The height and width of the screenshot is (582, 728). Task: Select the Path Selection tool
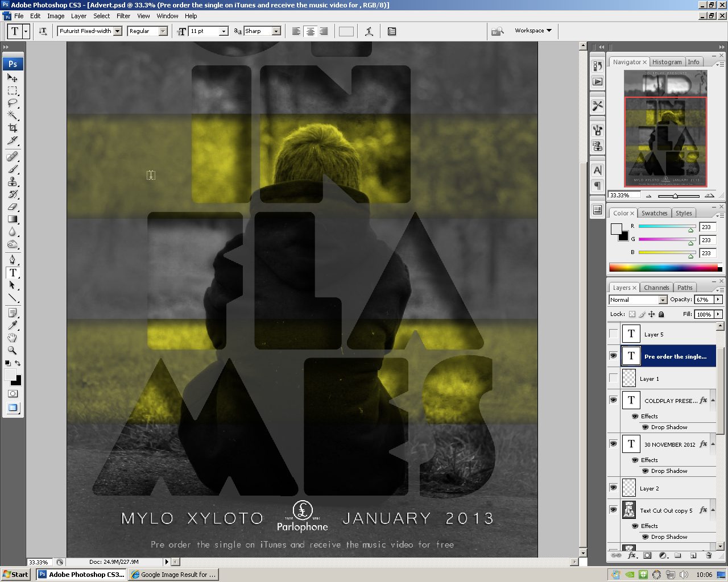point(13,285)
